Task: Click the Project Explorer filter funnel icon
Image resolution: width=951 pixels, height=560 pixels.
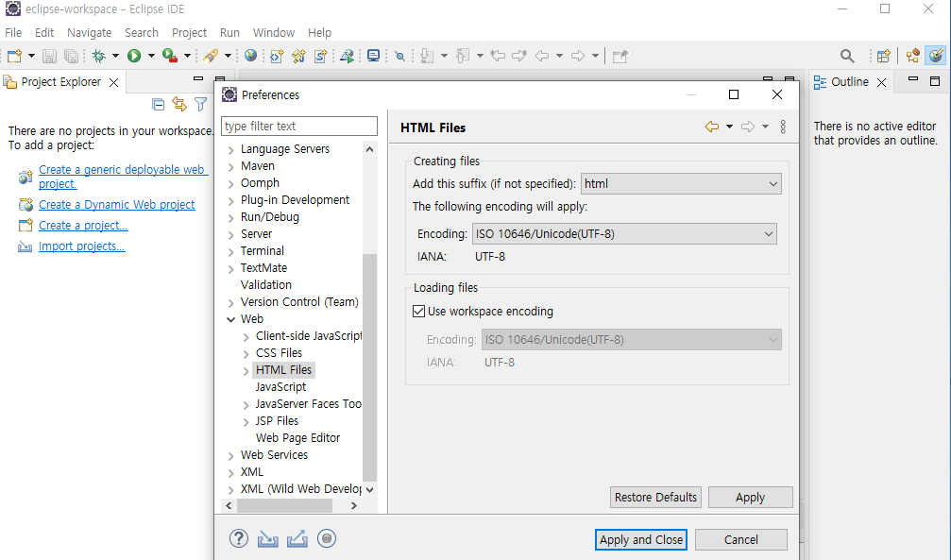Action: pyautogui.click(x=201, y=105)
